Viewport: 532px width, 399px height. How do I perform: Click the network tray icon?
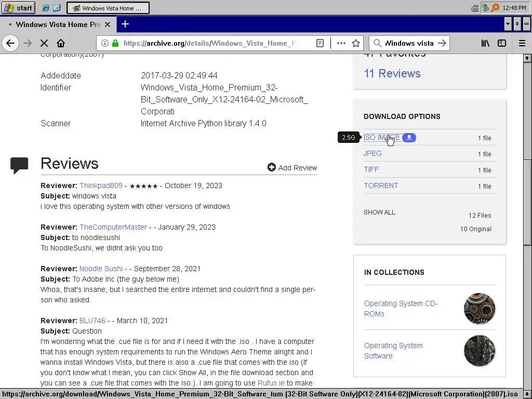pyautogui.click(x=486, y=7)
